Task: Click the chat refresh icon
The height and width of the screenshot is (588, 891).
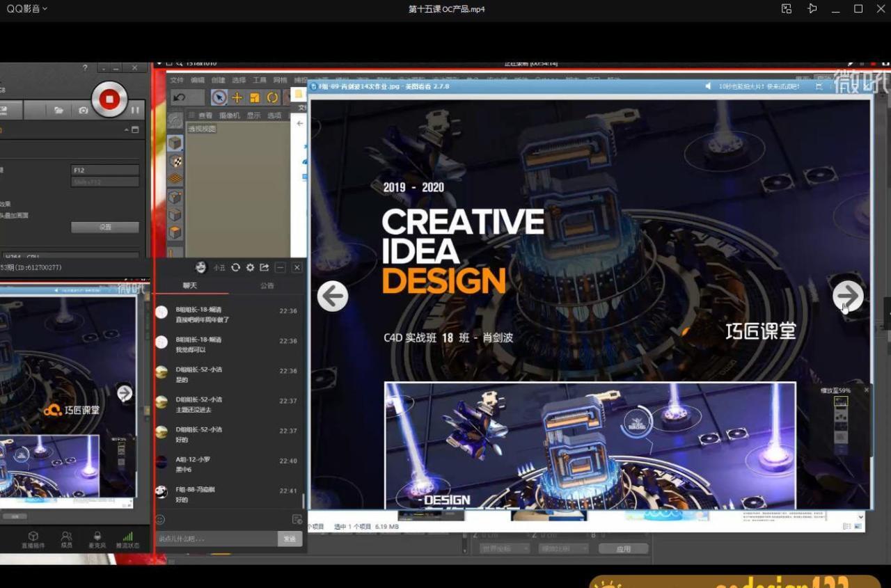Action: pos(235,267)
